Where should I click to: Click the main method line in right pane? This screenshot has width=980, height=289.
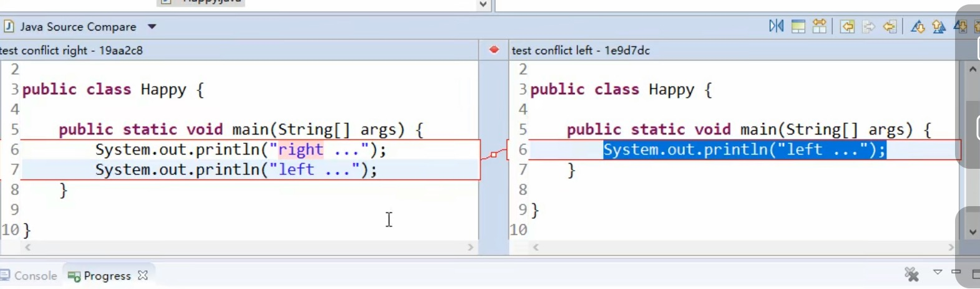[x=749, y=130]
